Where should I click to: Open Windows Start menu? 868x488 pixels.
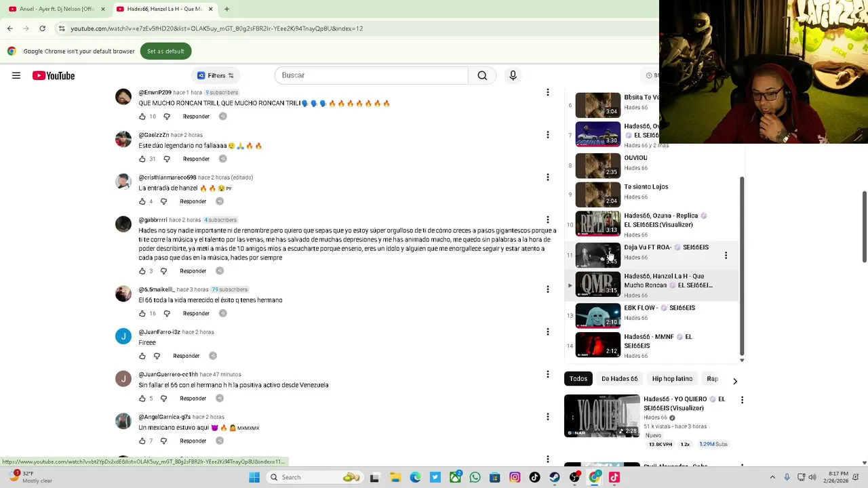tap(254, 477)
